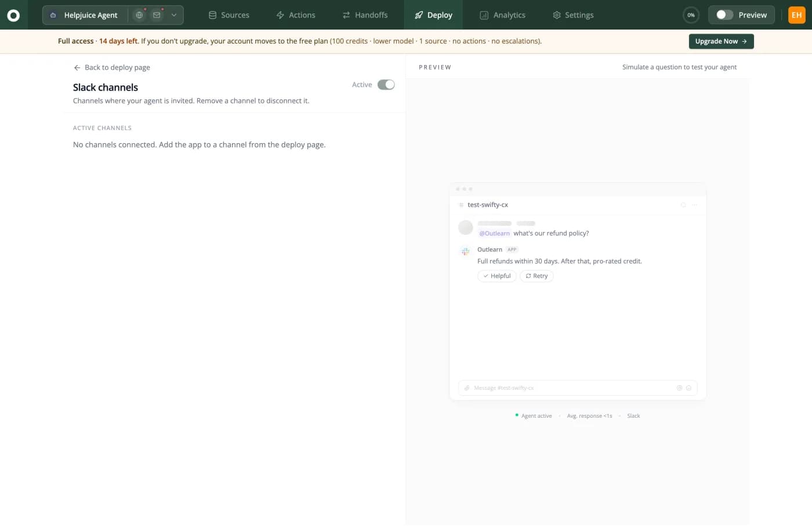The height and width of the screenshot is (528, 812).
Task: Go to the Actions tab
Action: tap(296, 15)
